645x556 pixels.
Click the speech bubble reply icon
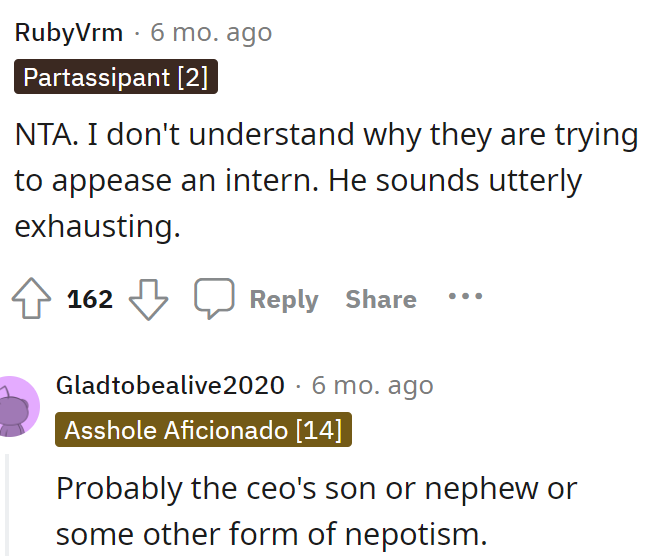pyautogui.click(x=213, y=299)
